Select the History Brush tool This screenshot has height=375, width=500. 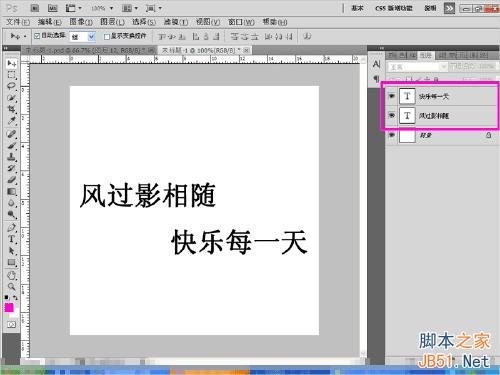click(12, 168)
